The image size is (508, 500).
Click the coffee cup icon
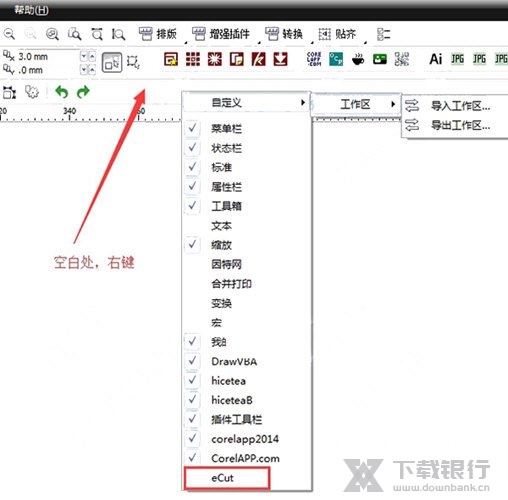pyautogui.click(x=358, y=60)
